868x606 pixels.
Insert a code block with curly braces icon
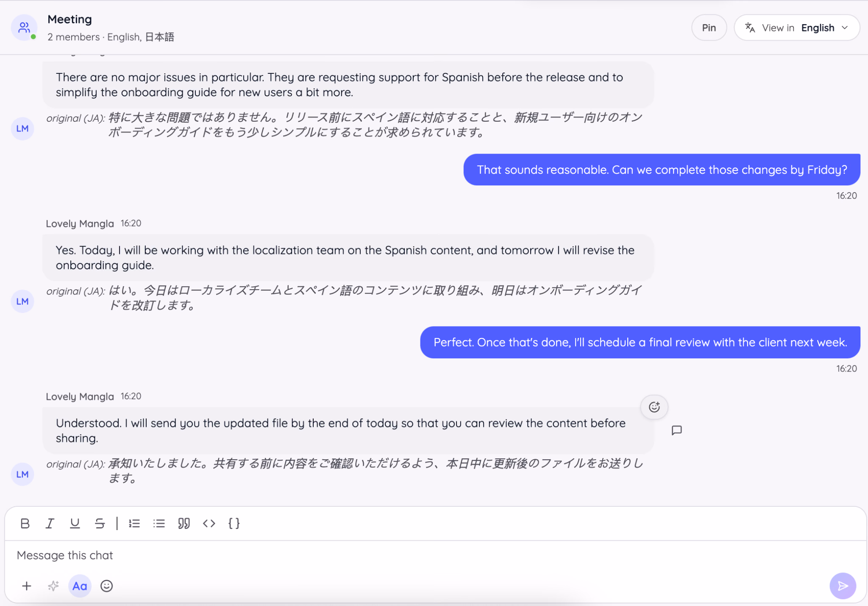coord(234,523)
